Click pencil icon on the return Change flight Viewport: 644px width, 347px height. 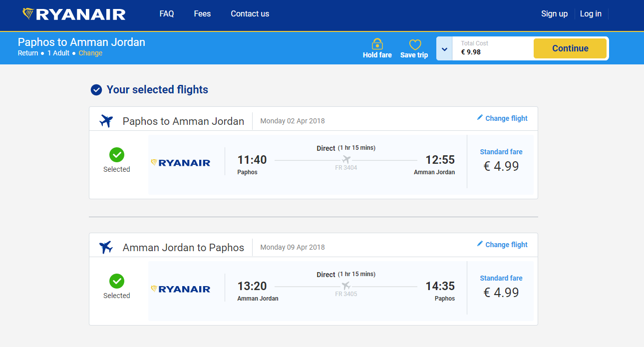pos(480,244)
